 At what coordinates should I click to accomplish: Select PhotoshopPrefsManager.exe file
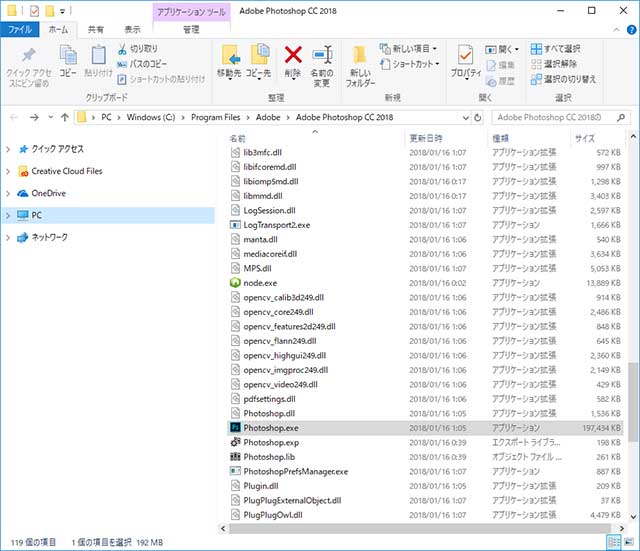click(x=426, y=471)
